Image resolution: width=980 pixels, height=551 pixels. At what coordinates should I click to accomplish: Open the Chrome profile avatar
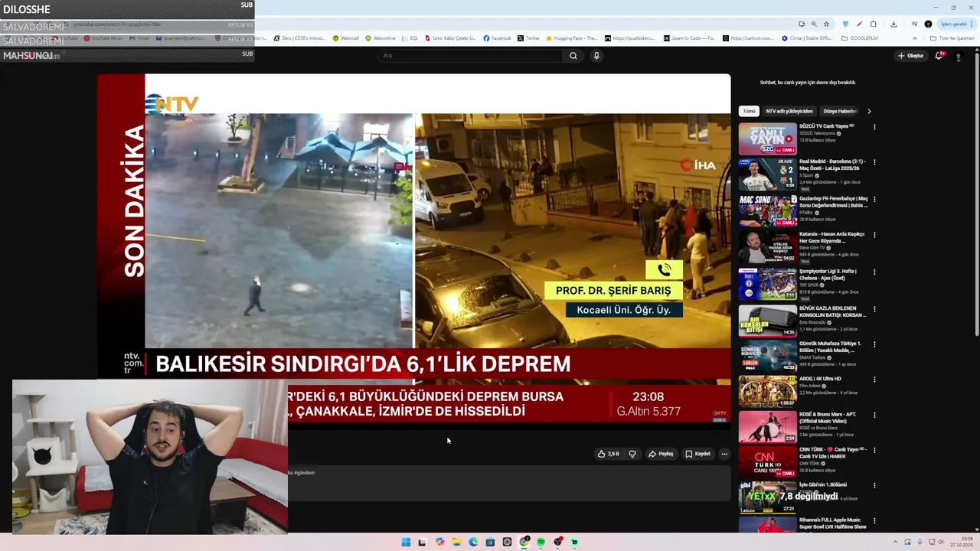click(x=929, y=24)
